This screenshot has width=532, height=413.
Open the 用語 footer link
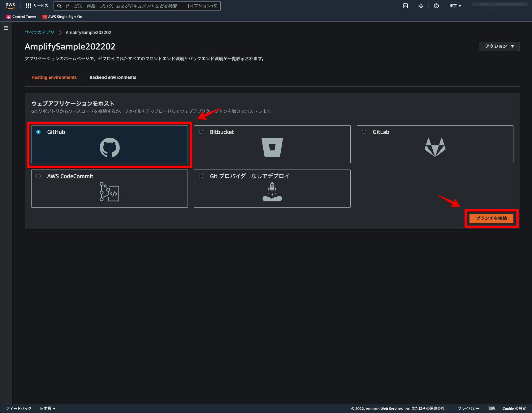pyautogui.click(x=491, y=408)
